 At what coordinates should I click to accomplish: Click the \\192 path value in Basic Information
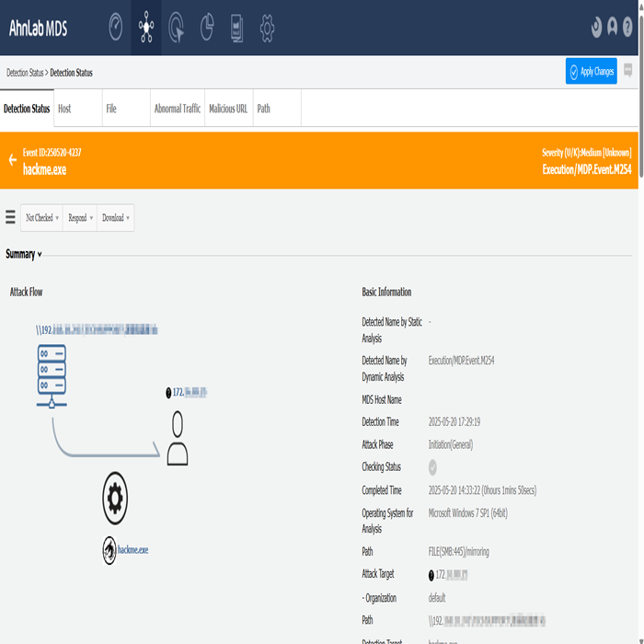pos(487,621)
